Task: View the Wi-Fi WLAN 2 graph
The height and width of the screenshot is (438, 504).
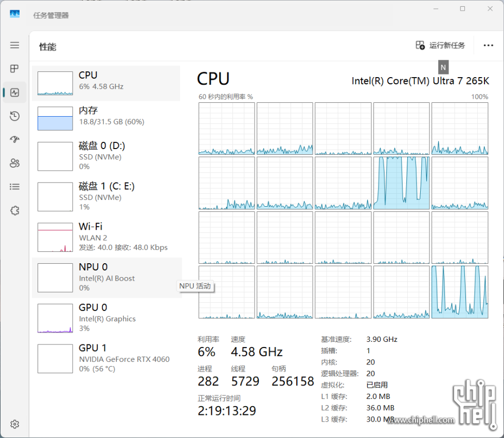Action: pos(106,237)
